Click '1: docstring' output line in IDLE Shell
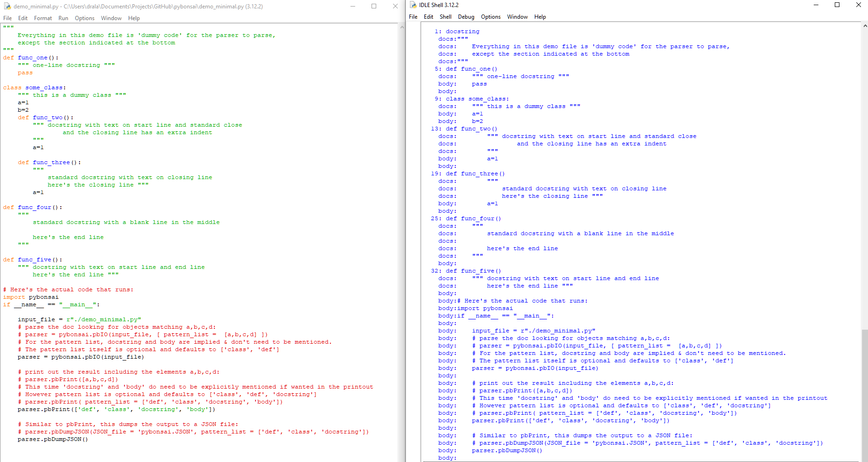868x462 pixels. 457,32
